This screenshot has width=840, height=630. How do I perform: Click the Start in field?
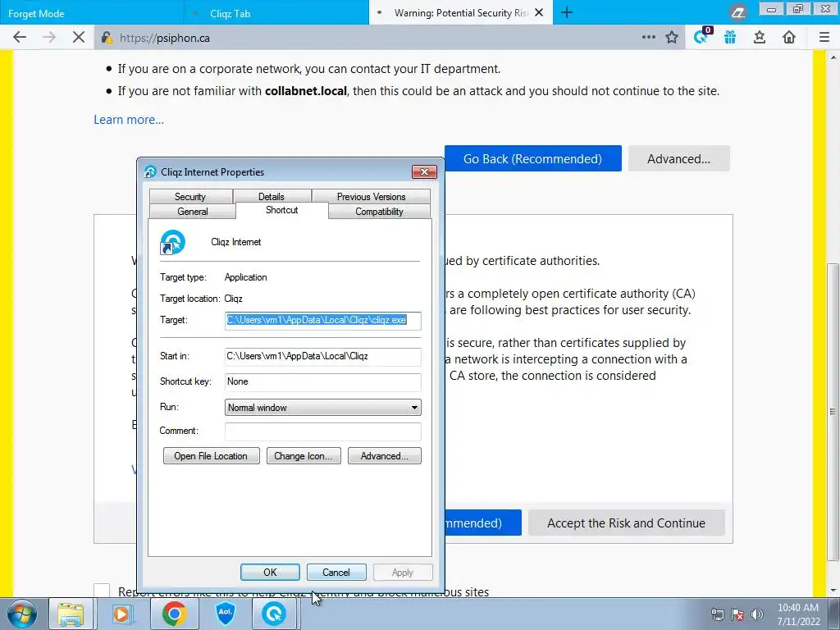point(323,356)
